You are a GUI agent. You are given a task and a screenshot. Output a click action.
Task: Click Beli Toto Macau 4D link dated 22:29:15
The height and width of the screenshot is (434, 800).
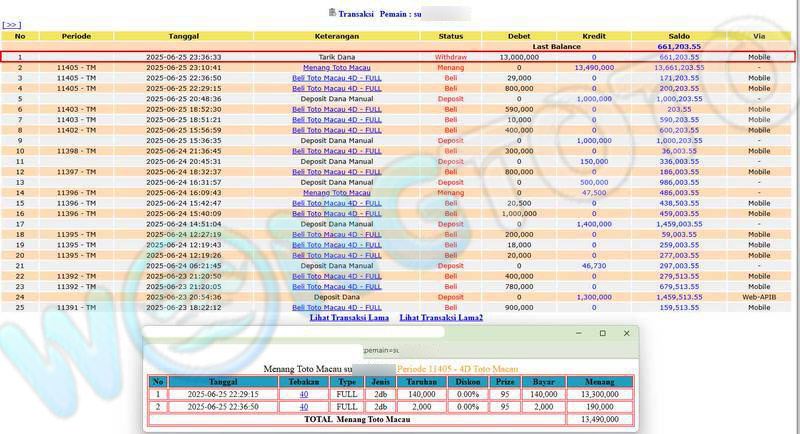[336, 88]
